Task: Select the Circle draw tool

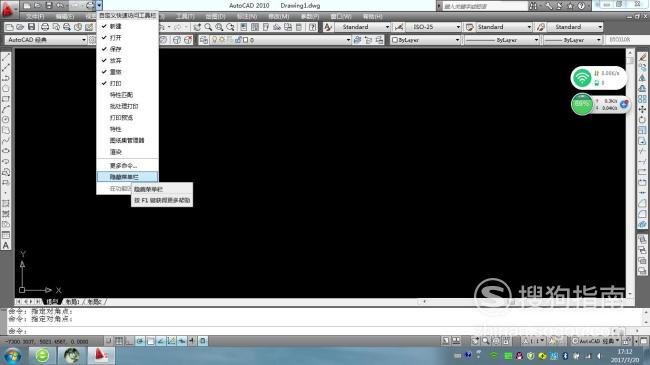Action: click(6, 120)
